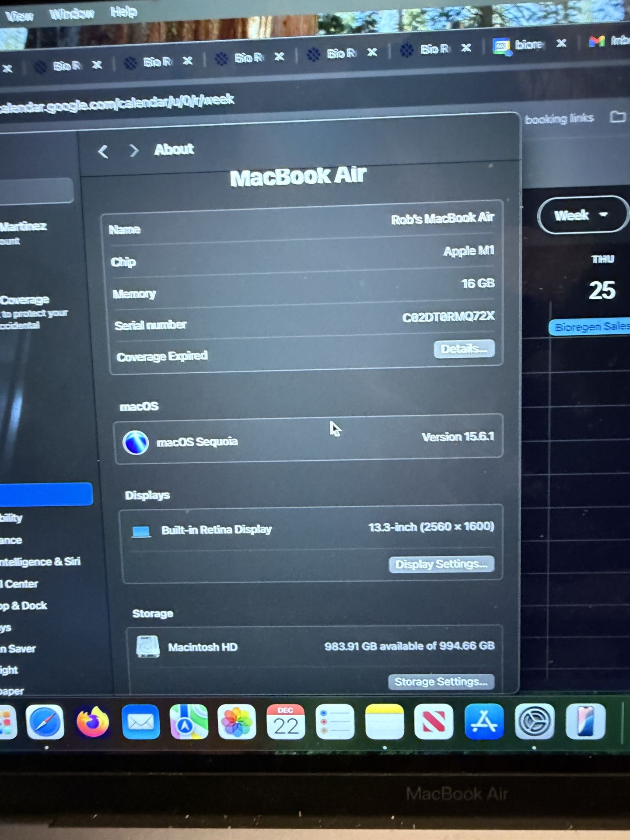
Task: Expand the Week view dropdown
Action: [581, 215]
